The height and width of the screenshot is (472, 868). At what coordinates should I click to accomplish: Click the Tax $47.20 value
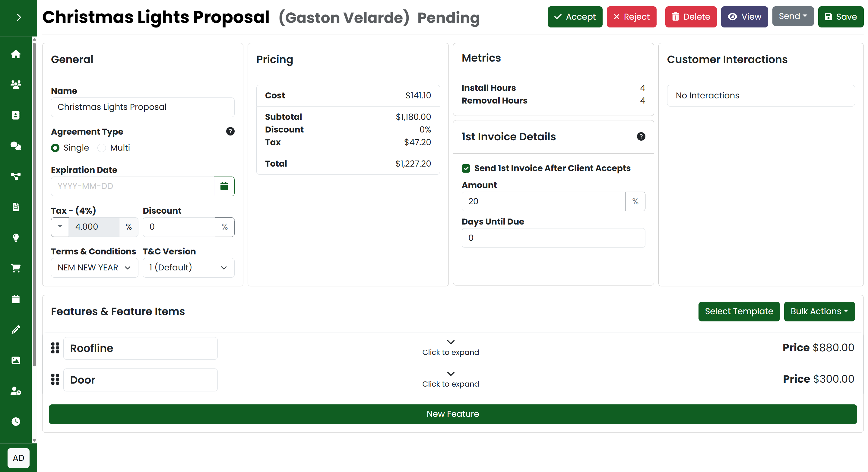pyautogui.click(x=417, y=142)
